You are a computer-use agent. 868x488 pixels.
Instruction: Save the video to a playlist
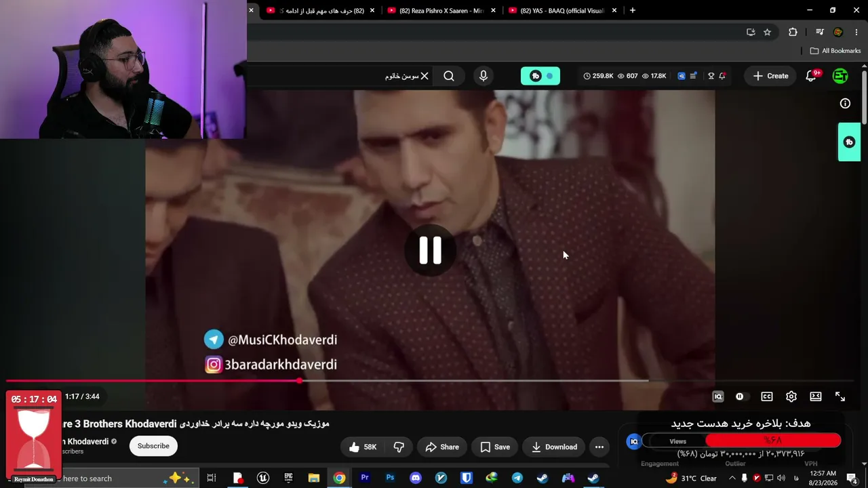[x=495, y=447]
